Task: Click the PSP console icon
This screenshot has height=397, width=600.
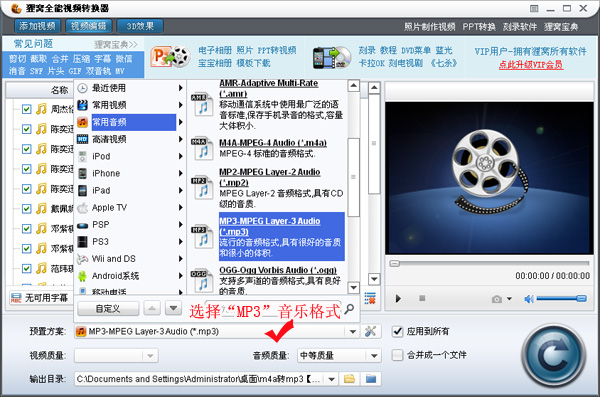Action: 82,225
